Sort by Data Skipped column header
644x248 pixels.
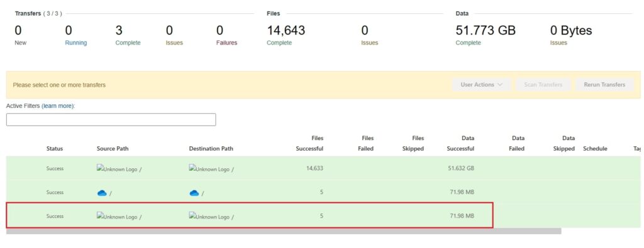pos(564,144)
